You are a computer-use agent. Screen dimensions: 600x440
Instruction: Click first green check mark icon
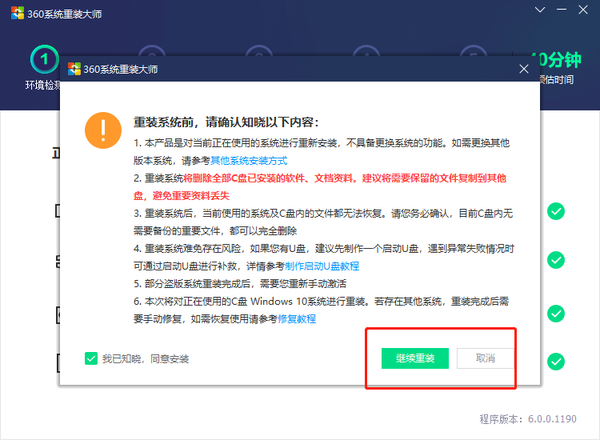point(556,211)
